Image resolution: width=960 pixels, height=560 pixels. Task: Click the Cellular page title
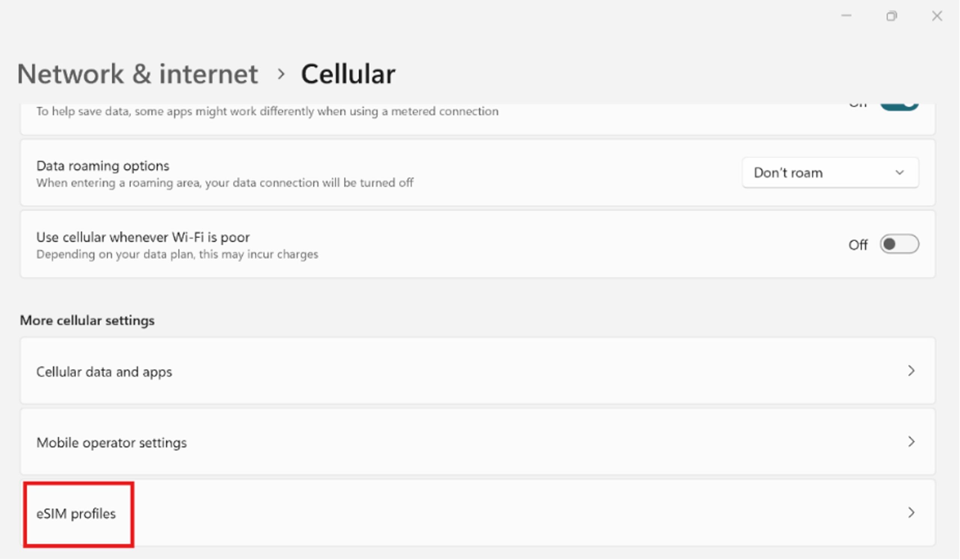click(348, 74)
